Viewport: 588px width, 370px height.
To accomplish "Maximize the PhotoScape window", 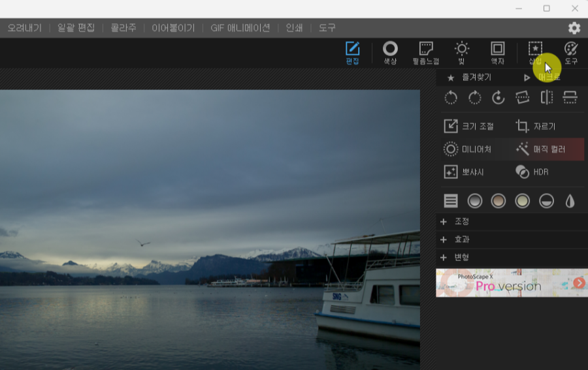I will (x=547, y=8).
